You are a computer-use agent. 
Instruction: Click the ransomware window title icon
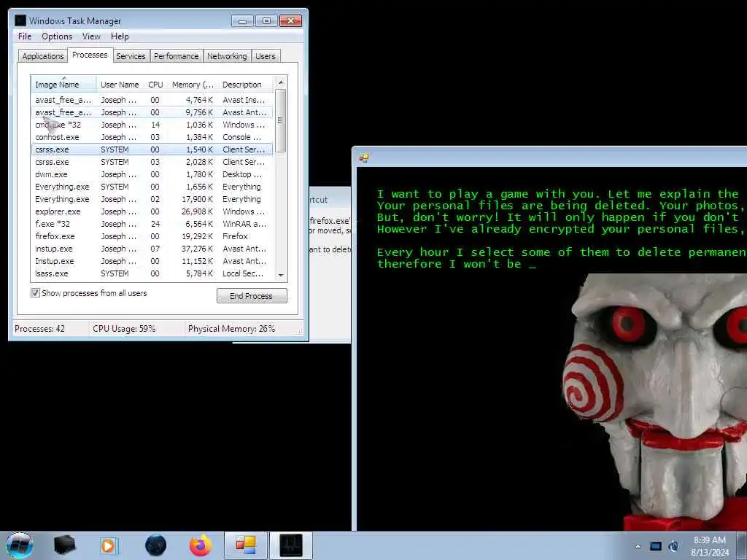(364, 157)
